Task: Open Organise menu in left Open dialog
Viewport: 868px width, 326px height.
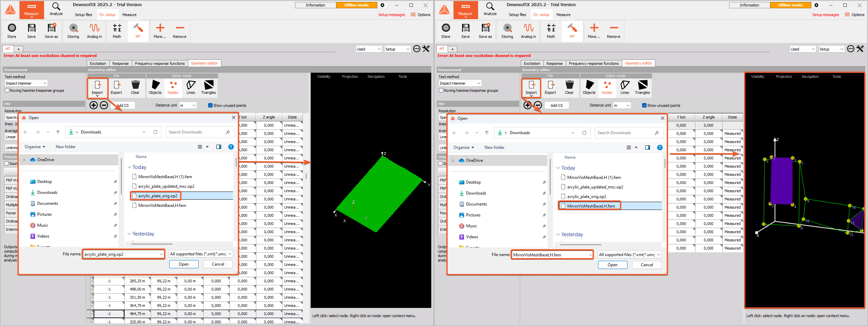Action: pyautogui.click(x=35, y=147)
